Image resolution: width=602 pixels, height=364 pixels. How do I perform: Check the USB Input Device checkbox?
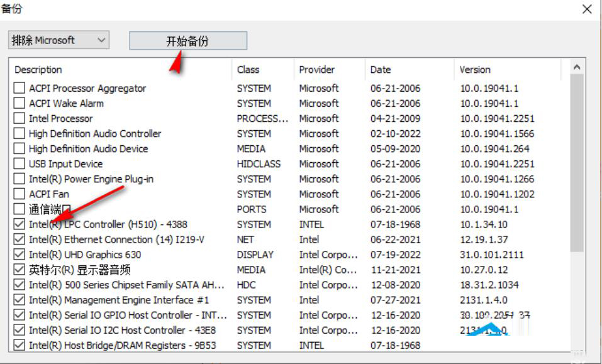click(20, 164)
